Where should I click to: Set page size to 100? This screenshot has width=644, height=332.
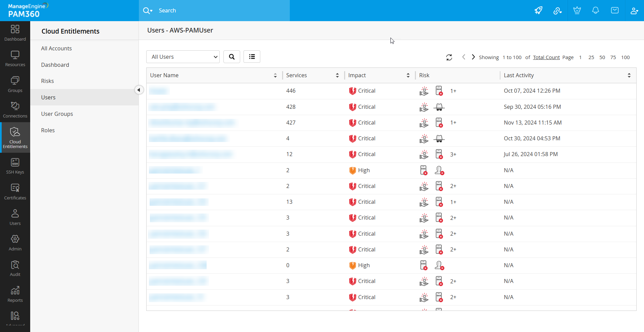coord(626,57)
